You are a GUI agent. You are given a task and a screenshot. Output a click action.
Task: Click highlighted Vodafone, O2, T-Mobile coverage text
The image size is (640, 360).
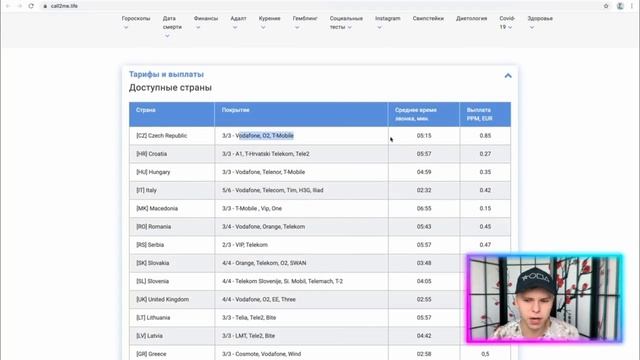tap(266, 136)
